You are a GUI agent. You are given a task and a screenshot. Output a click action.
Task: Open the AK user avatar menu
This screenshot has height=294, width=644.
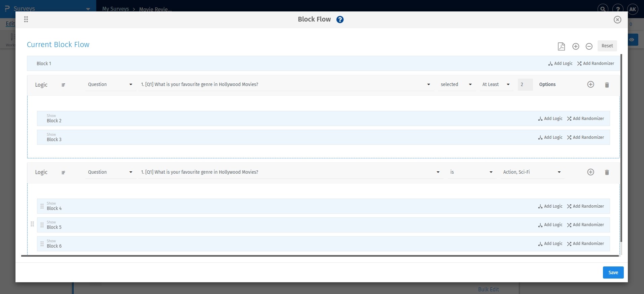633,9
